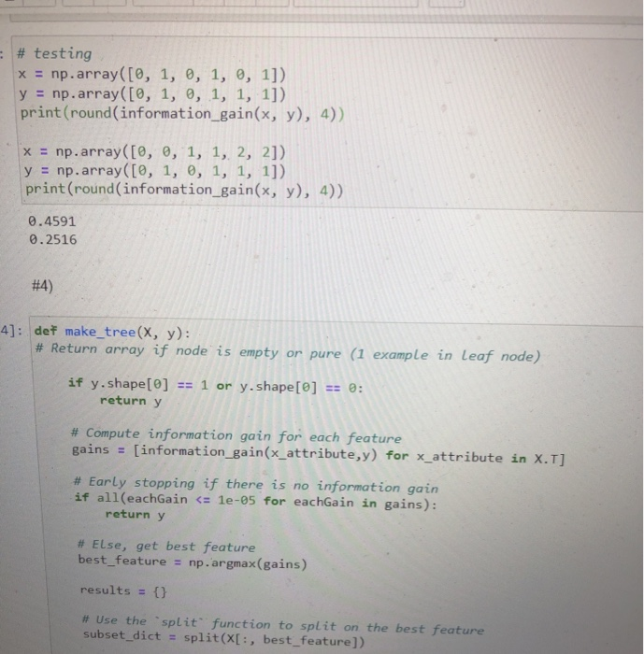Click comment 'Early stopping if there is no information gain'

pyautogui.click(x=256, y=485)
